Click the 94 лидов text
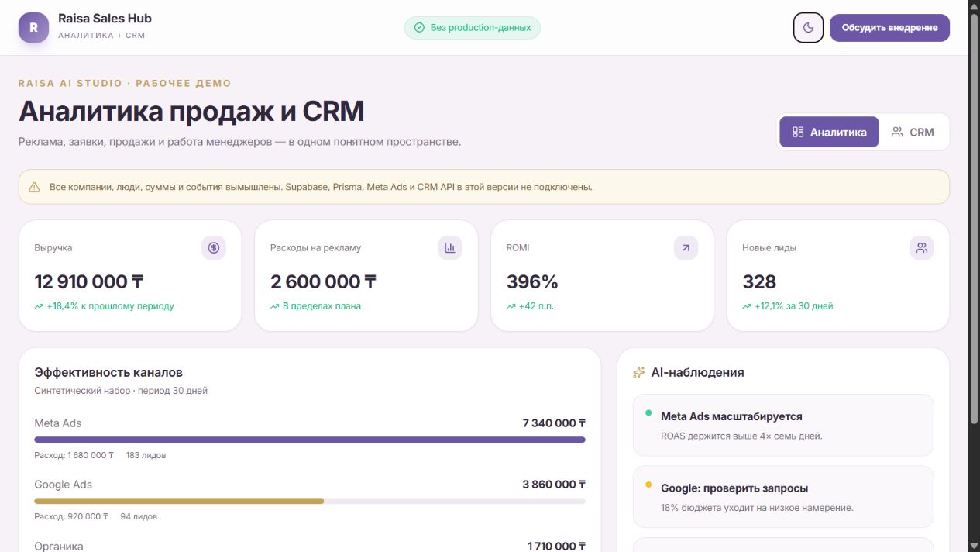The image size is (980, 552). (x=139, y=516)
